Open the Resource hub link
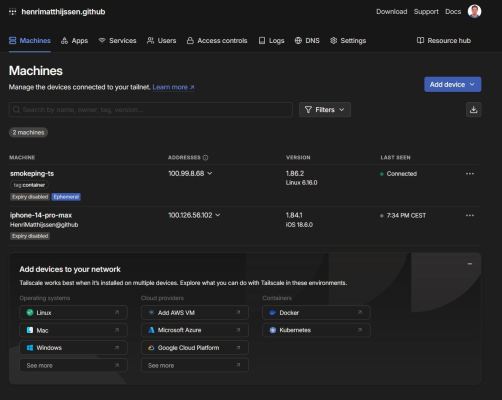 (444, 41)
